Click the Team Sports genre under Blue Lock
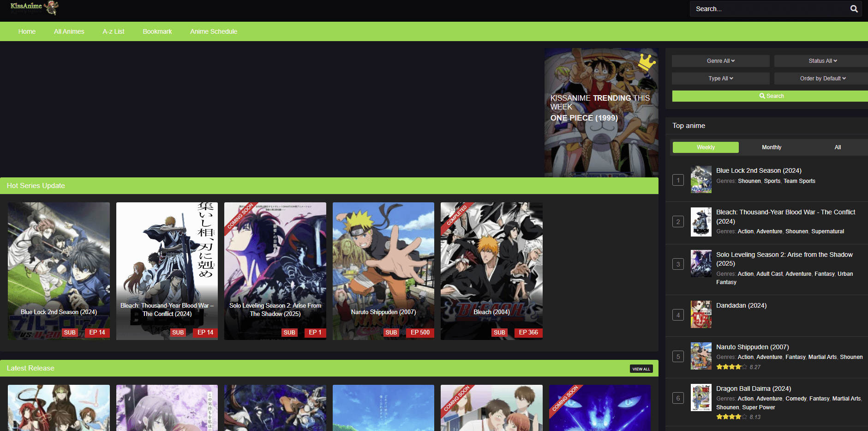 pyautogui.click(x=799, y=181)
